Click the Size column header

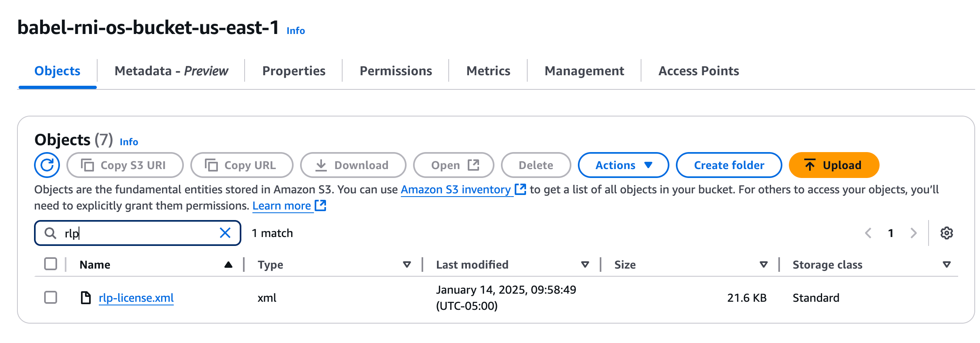pos(625,265)
